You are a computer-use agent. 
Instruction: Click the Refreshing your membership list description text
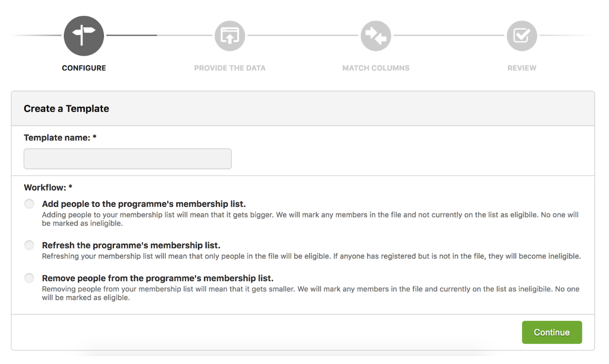click(311, 256)
